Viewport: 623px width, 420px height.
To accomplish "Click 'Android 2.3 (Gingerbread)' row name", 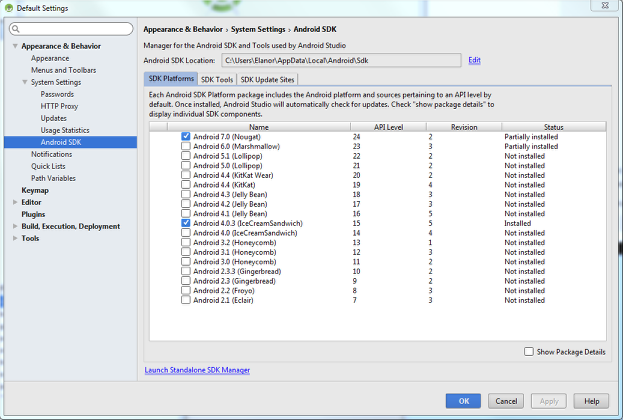I will (234, 281).
